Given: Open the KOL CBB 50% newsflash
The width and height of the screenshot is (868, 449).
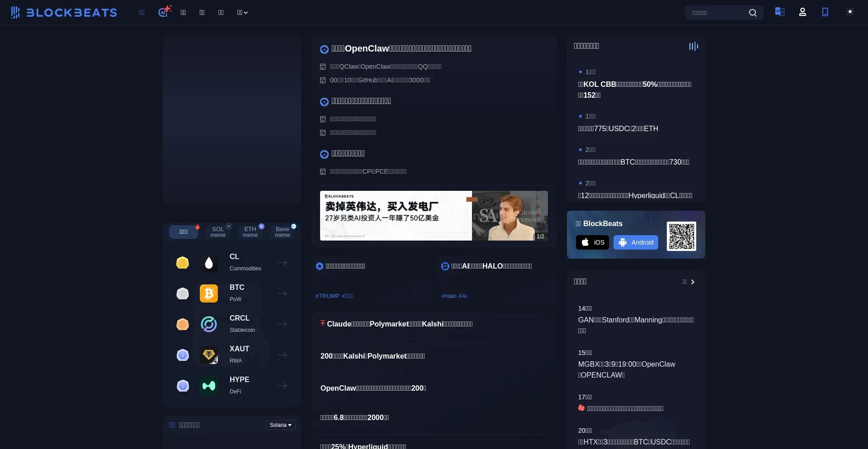Looking at the screenshot, I should pos(635,90).
